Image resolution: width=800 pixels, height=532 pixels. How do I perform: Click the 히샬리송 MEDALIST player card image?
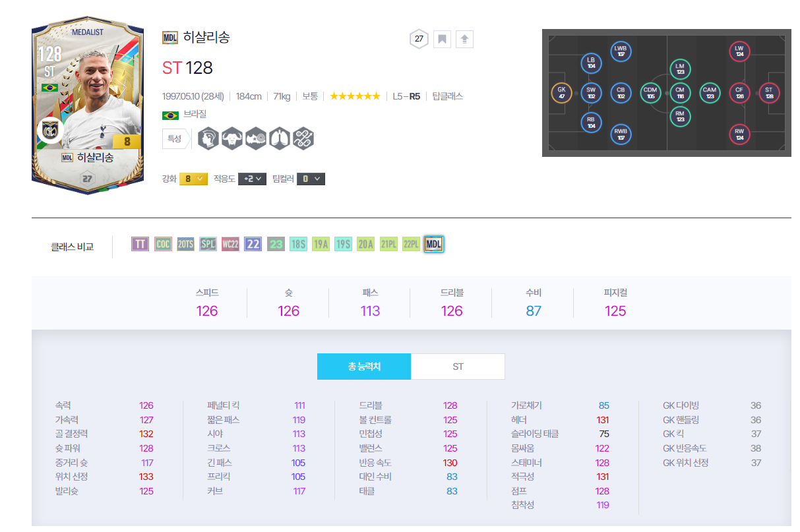[88, 107]
